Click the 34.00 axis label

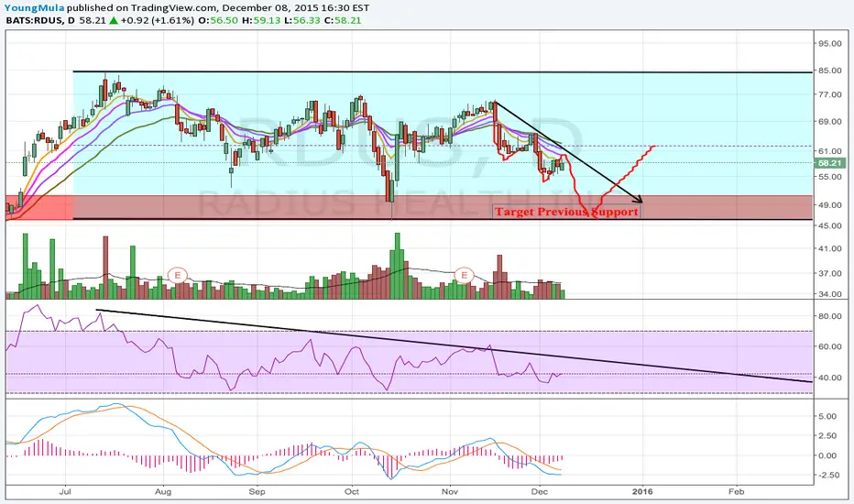(830, 294)
